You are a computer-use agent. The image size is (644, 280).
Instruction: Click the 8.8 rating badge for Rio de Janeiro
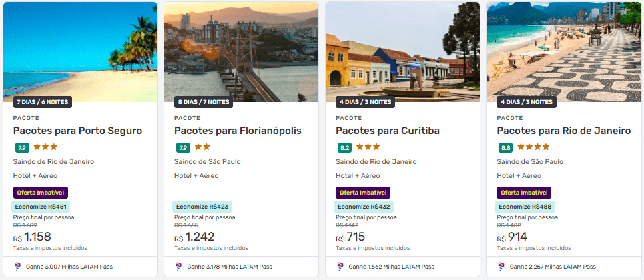click(x=506, y=147)
